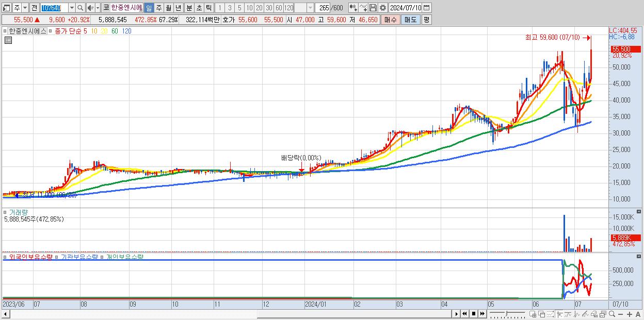Click the magnifier zoom icon at bottom right
644x320 pixels.
pyautogui.click(x=612, y=314)
